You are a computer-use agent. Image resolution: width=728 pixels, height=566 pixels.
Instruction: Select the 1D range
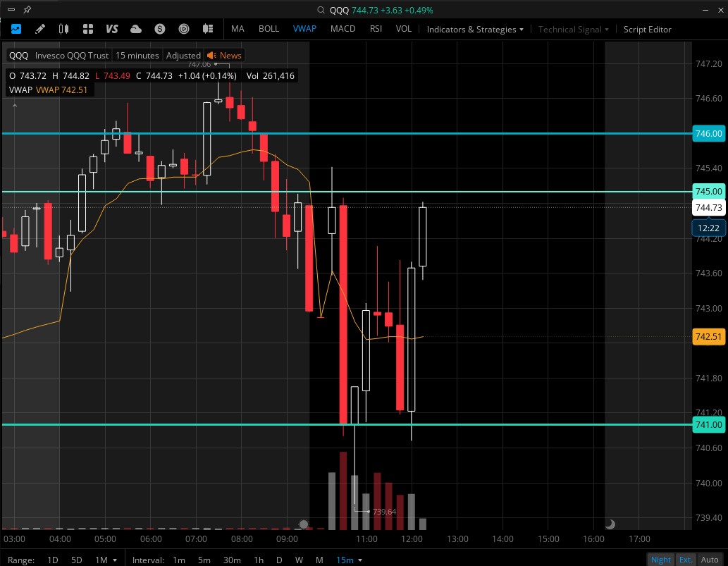coord(52,560)
